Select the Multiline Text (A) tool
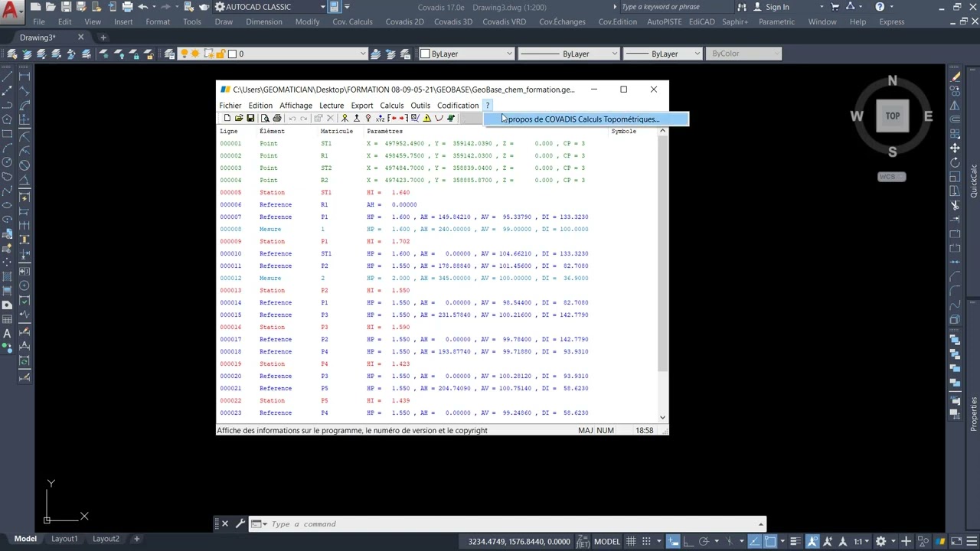This screenshot has width=980, height=551. point(7,333)
